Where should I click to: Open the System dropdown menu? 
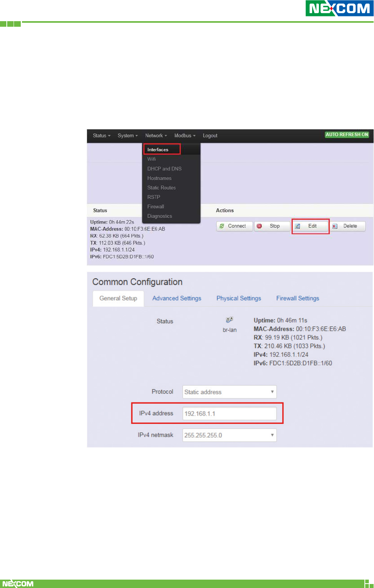pyautogui.click(x=128, y=136)
